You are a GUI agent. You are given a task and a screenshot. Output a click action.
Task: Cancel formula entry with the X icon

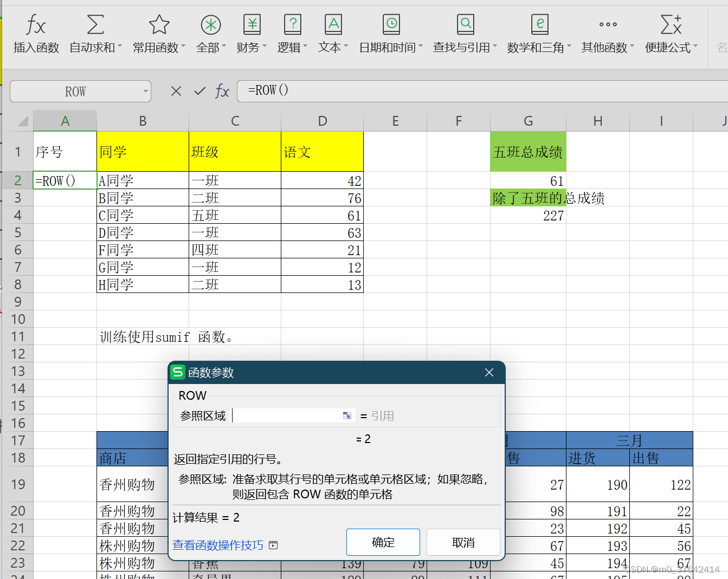(176, 91)
